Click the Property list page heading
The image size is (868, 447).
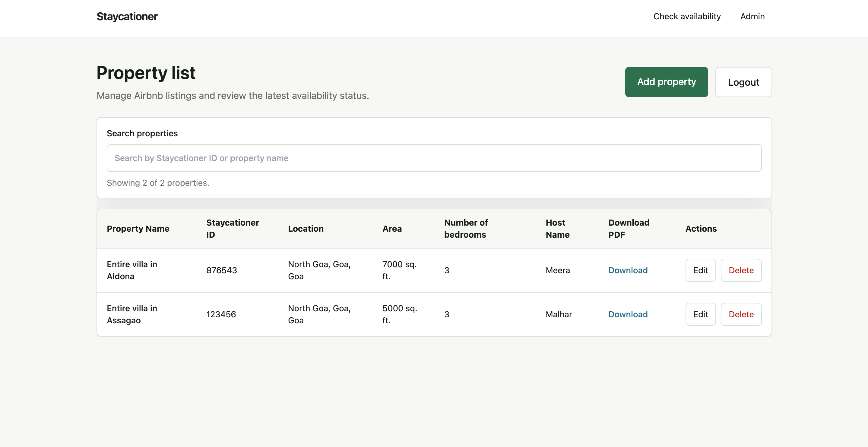pyautogui.click(x=146, y=73)
